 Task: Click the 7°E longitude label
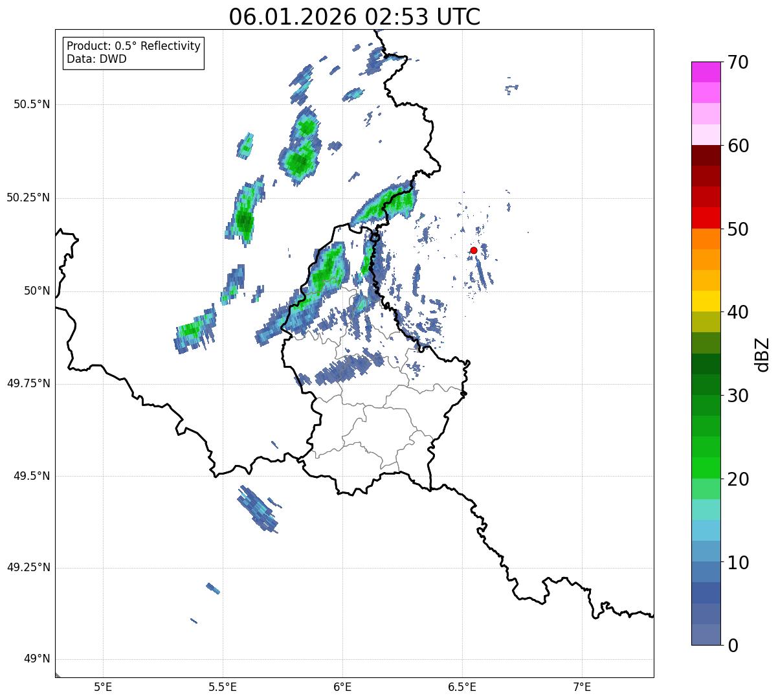click(582, 687)
